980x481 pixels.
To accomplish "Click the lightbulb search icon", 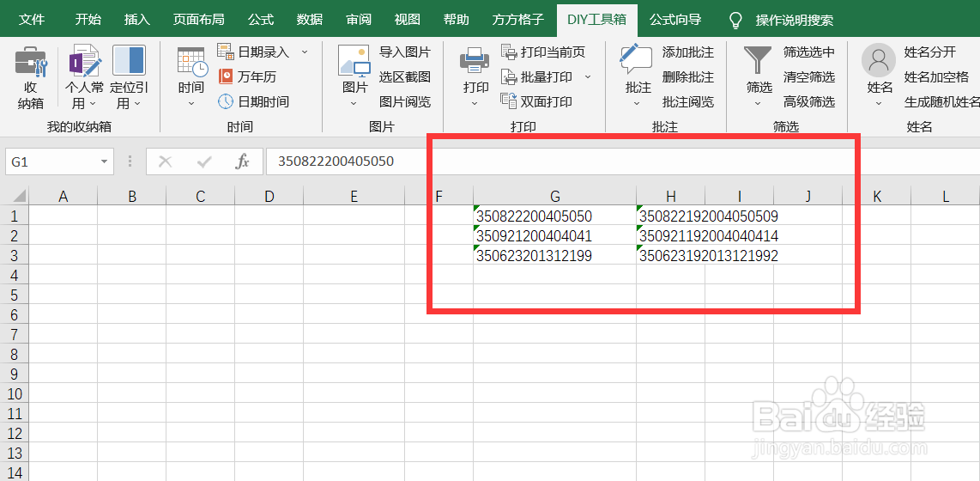I will tap(735, 20).
